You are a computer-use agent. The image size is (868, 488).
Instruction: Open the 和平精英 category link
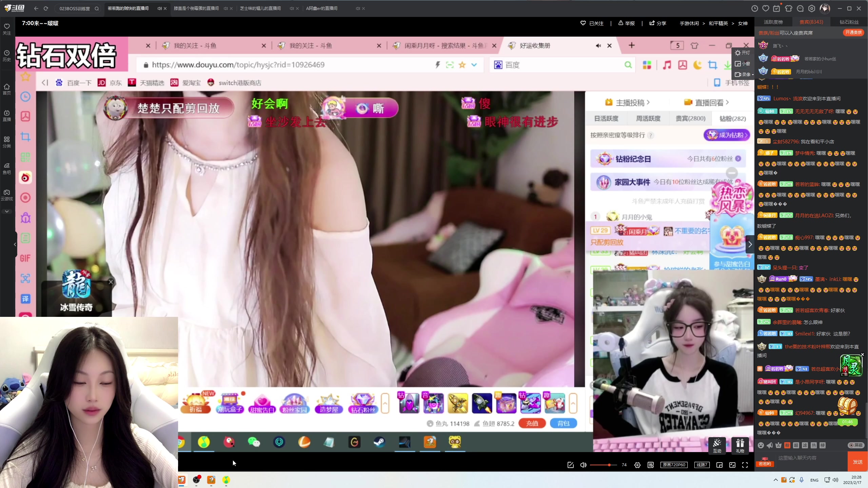718,23
